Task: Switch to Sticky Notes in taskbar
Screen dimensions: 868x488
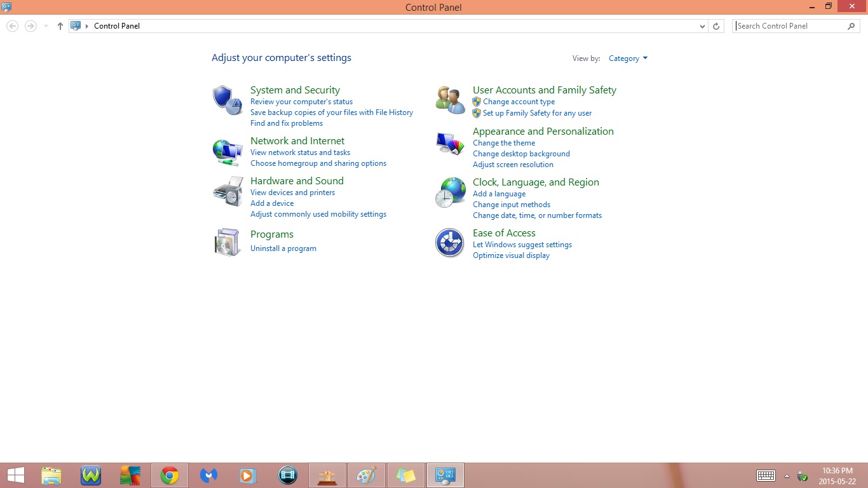Action: point(406,475)
